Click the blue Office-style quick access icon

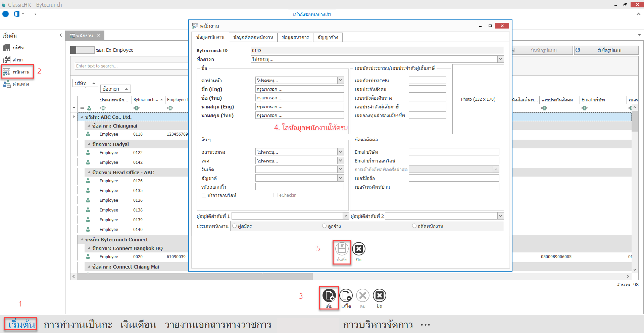(x=16, y=14)
